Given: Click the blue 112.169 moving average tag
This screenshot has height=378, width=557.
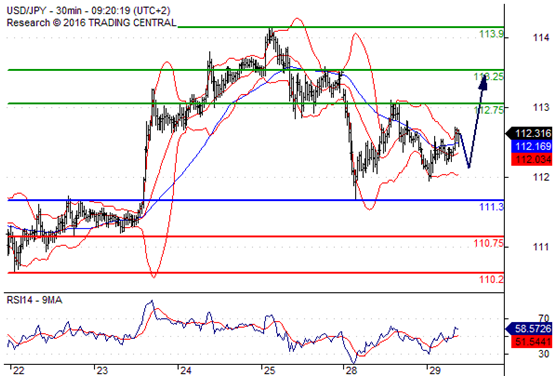Looking at the screenshot, I should point(531,146).
